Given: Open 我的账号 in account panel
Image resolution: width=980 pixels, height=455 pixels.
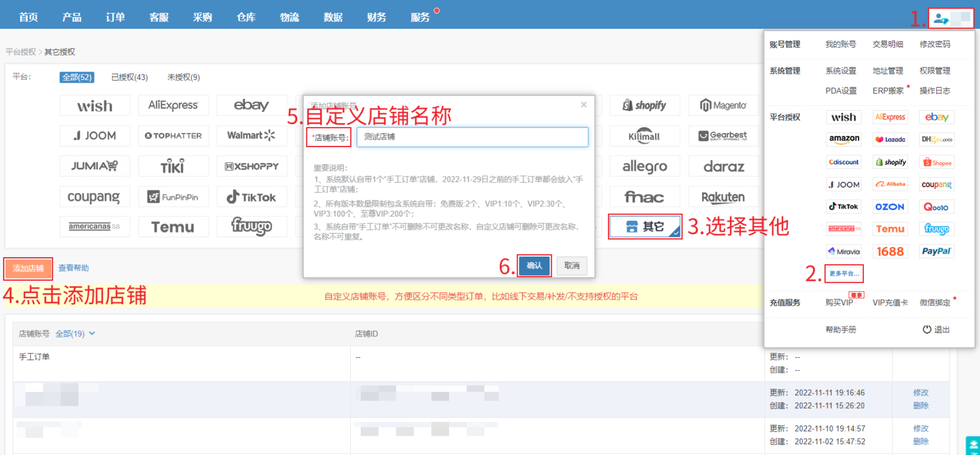Looking at the screenshot, I should 841,44.
